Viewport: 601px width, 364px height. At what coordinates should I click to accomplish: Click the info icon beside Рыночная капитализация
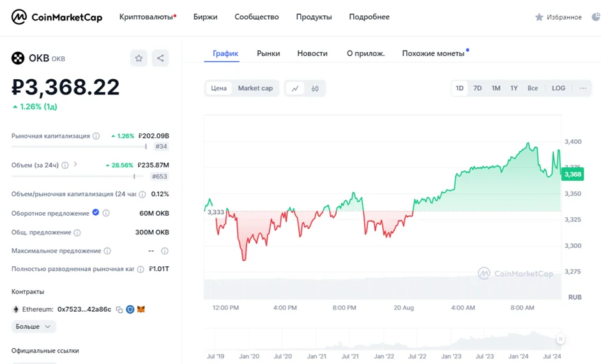click(96, 136)
